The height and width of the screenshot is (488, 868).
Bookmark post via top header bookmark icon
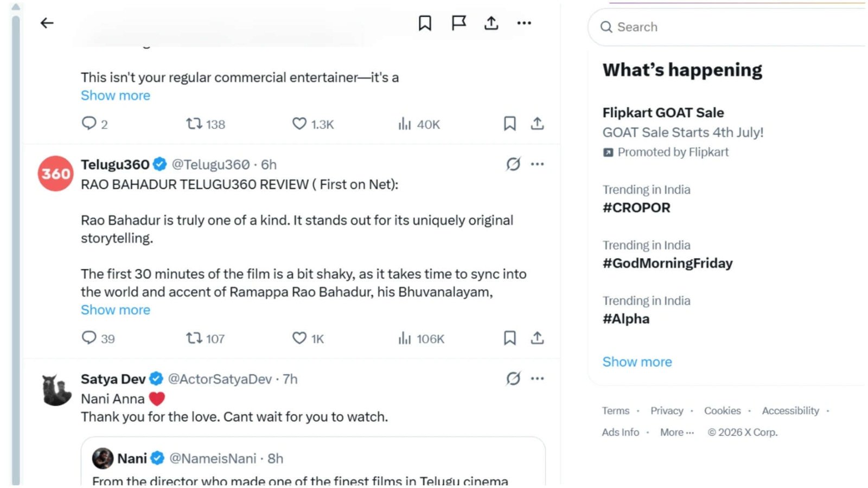pyautogui.click(x=425, y=23)
